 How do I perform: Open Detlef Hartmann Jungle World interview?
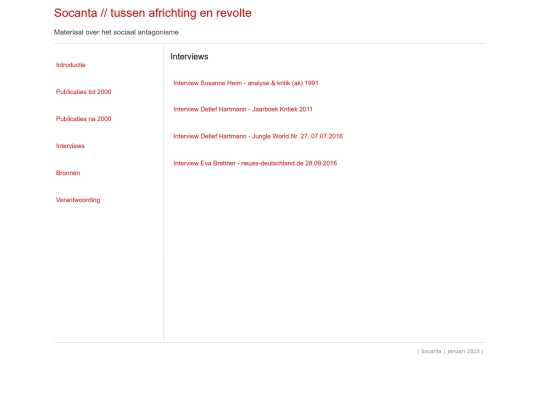coord(258,136)
